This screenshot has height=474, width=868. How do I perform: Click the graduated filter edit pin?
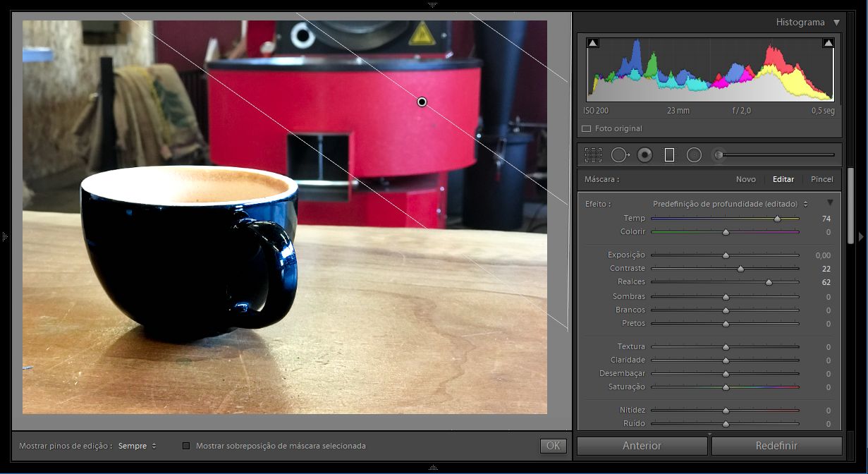(422, 102)
